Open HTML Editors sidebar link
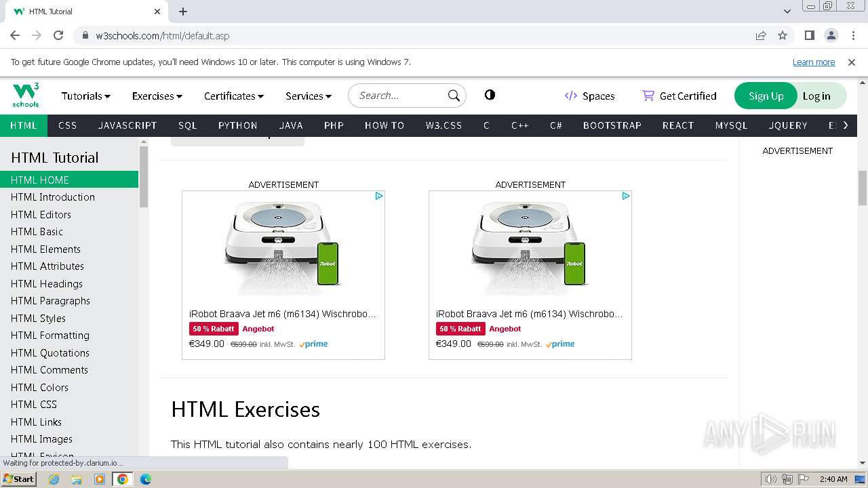The width and height of the screenshot is (868, 488). (x=69, y=214)
